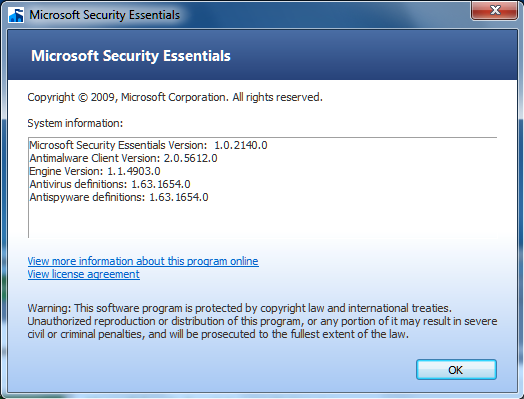Click the version number 1.0.2140.0
This screenshot has width=524, height=399.
point(241,145)
